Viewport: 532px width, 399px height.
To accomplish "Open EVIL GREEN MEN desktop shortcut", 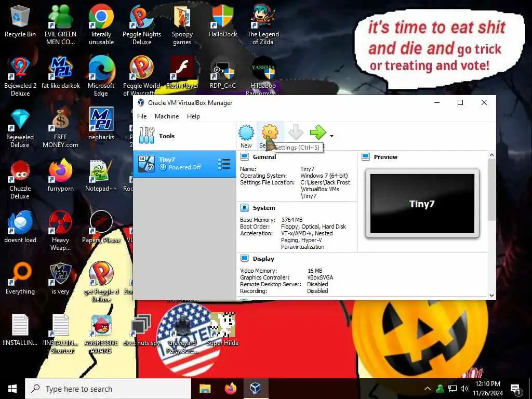I will click(x=60, y=25).
